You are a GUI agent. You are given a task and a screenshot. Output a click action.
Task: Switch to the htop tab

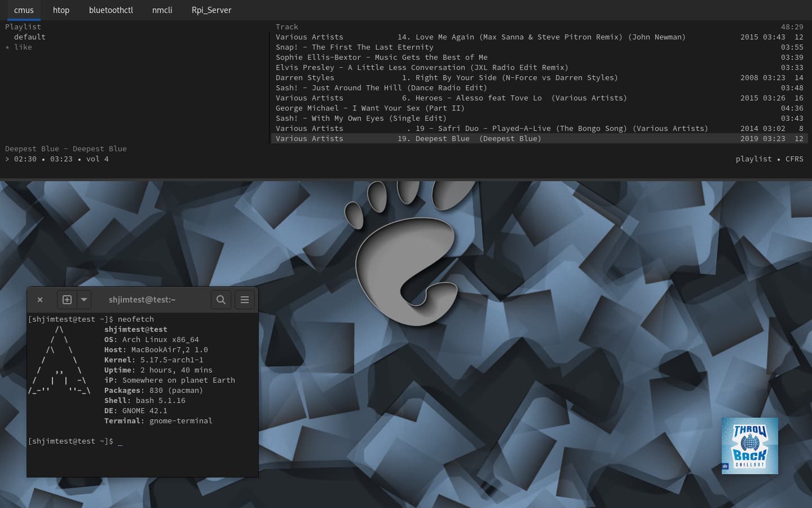pyautogui.click(x=61, y=10)
